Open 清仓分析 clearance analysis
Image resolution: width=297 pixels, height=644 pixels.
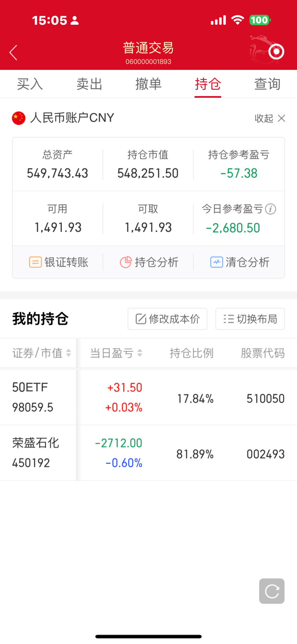coord(240,262)
